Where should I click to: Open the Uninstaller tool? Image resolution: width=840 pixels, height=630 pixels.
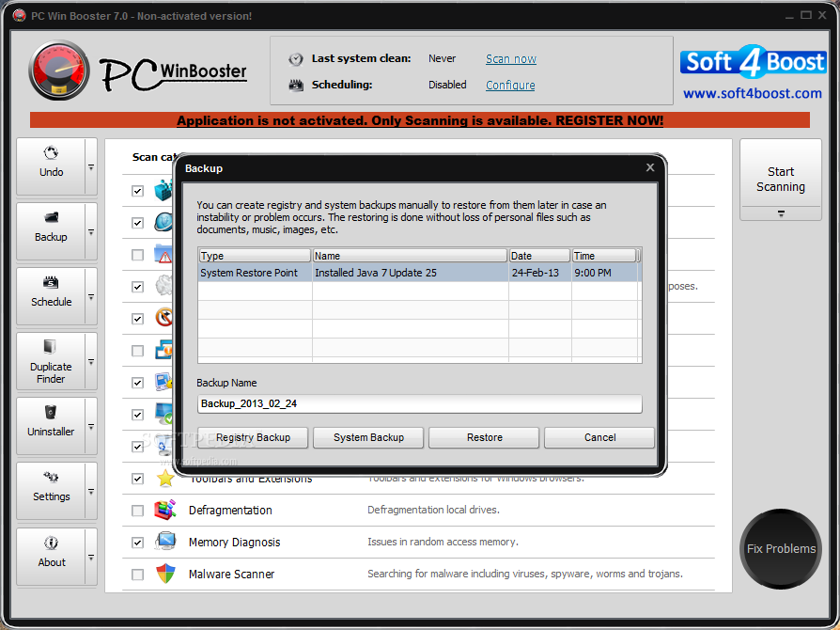51,426
